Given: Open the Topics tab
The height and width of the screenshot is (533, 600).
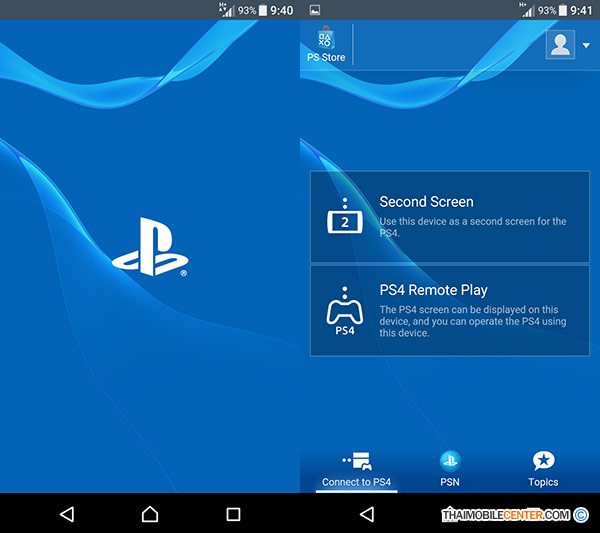Looking at the screenshot, I should coord(543,470).
